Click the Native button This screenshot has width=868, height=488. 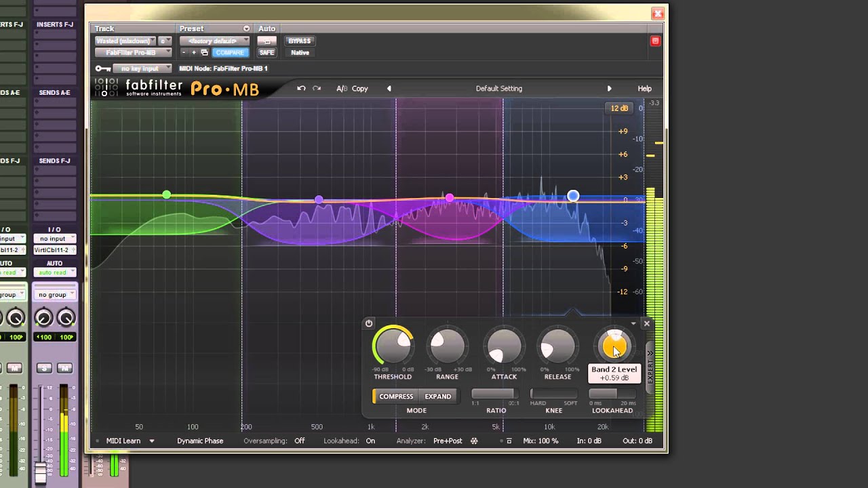tap(300, 53)
